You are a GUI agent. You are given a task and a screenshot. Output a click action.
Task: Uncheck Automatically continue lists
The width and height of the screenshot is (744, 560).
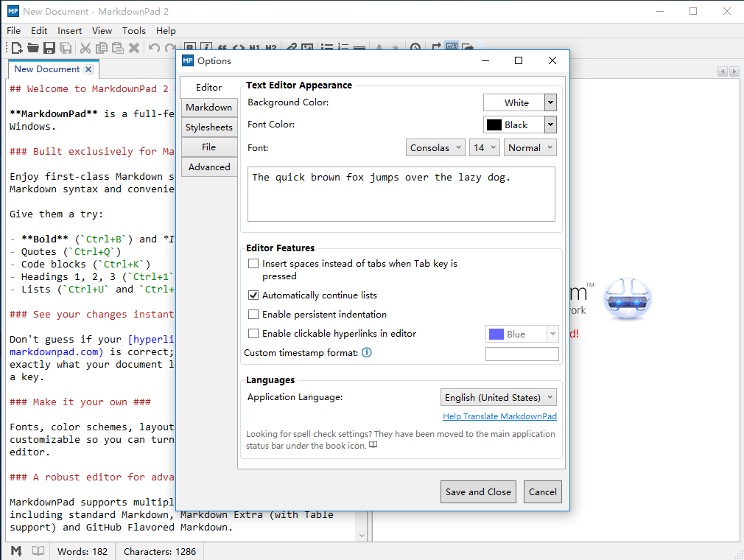(253, 295)
